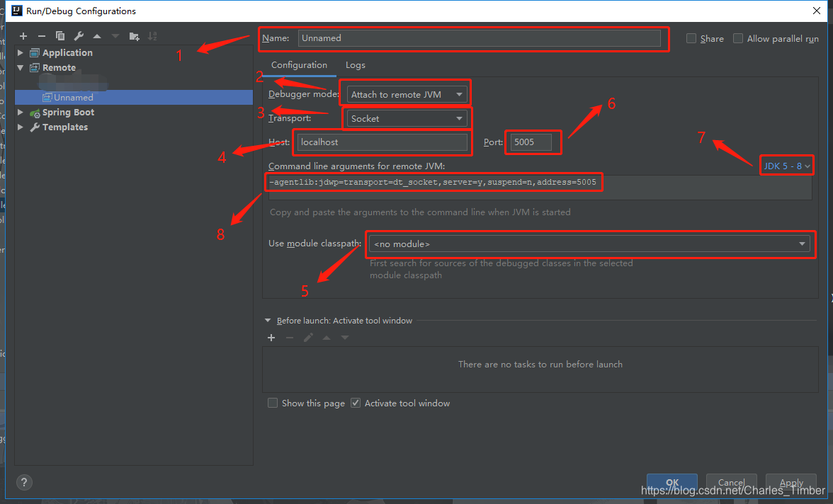833x504 pixels.
Task: Click the Remote configuration type icon
Action: coord(35,67)
